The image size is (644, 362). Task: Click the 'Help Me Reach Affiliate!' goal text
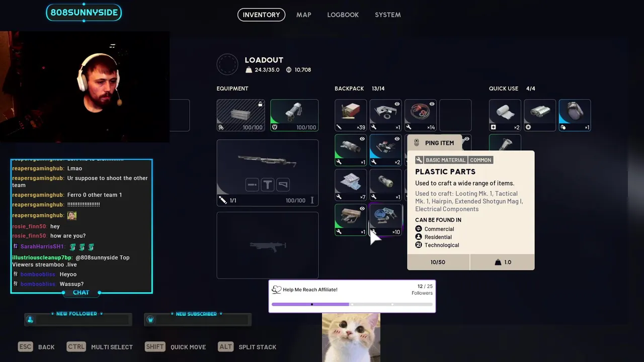310,290
